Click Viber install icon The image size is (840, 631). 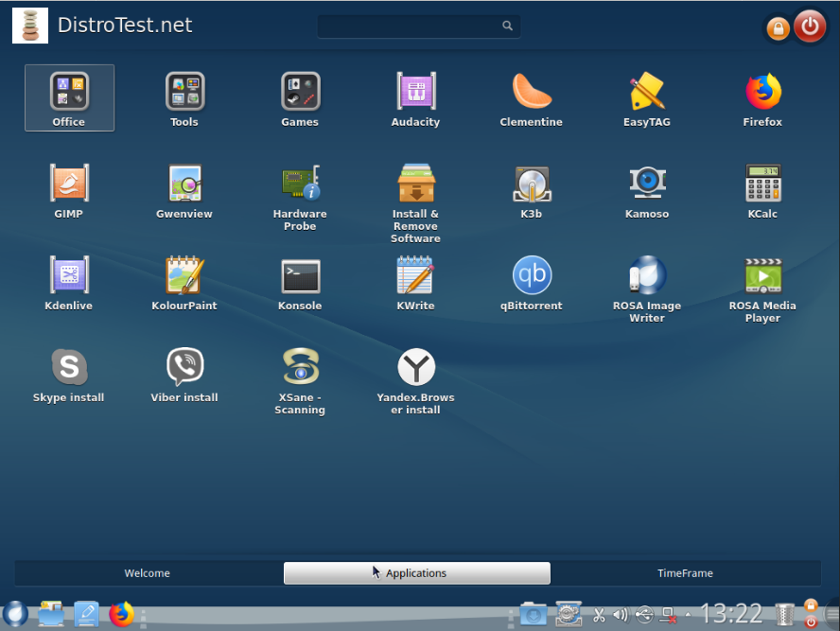click(x=184, y=374)
